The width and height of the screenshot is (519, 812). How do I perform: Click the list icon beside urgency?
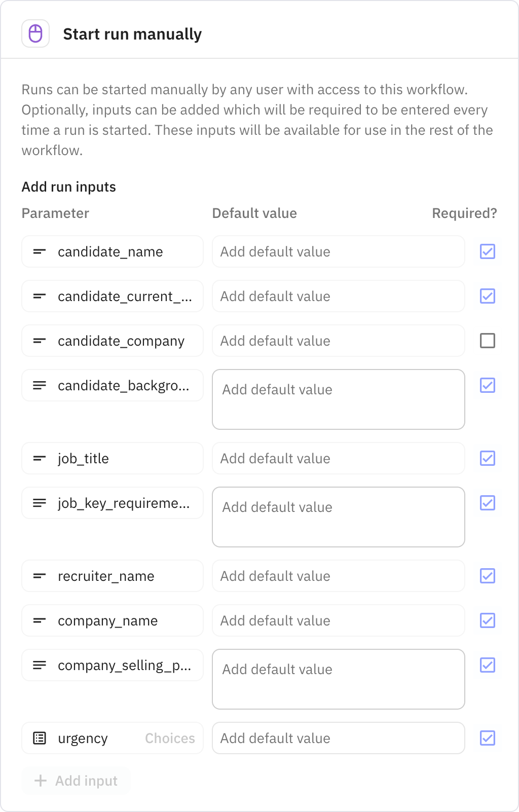pos(40,739)
